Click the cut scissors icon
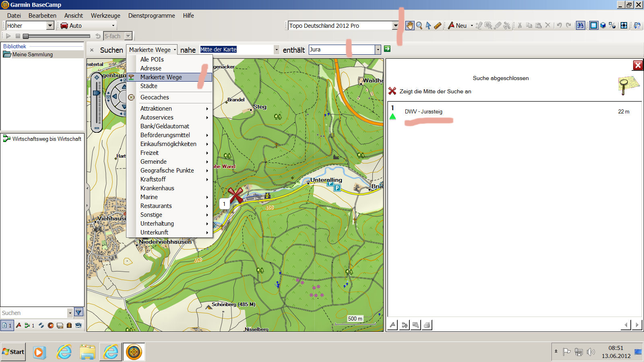Image resolution: width=644 pixels, height=362 pixels. (x=520, y=25)
